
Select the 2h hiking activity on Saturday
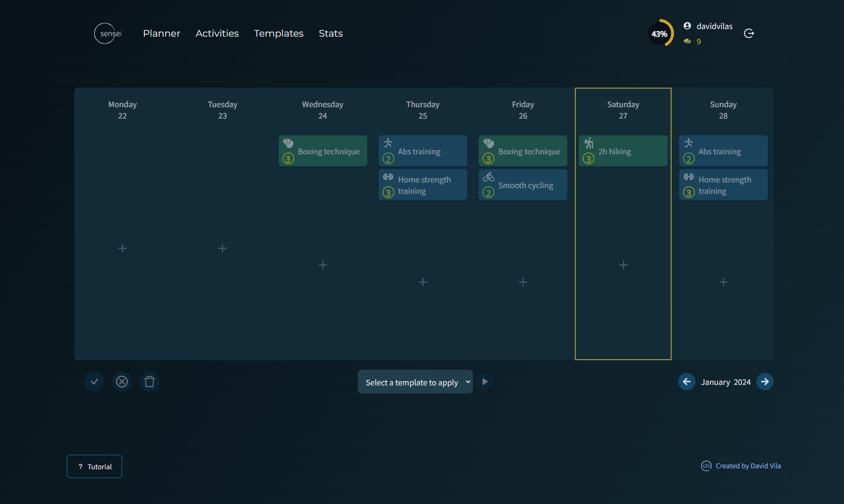[x=623, y=151]
